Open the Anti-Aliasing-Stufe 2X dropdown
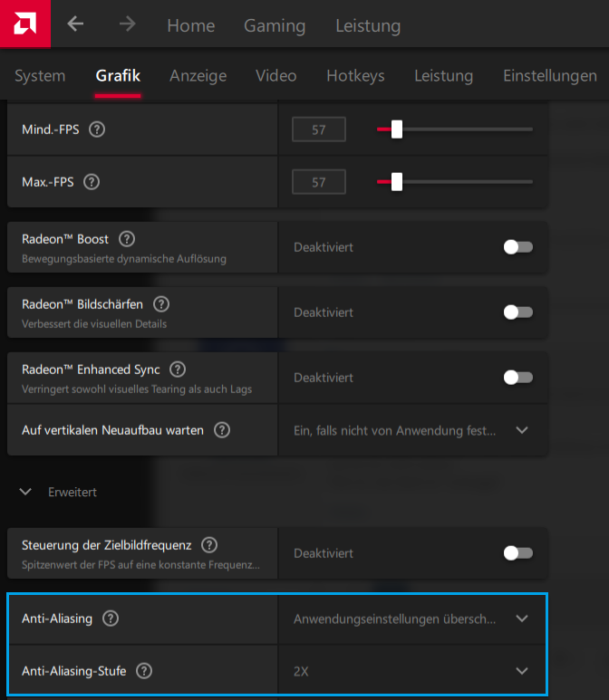This screenshot has height=700, width=609. pos(413,670)
